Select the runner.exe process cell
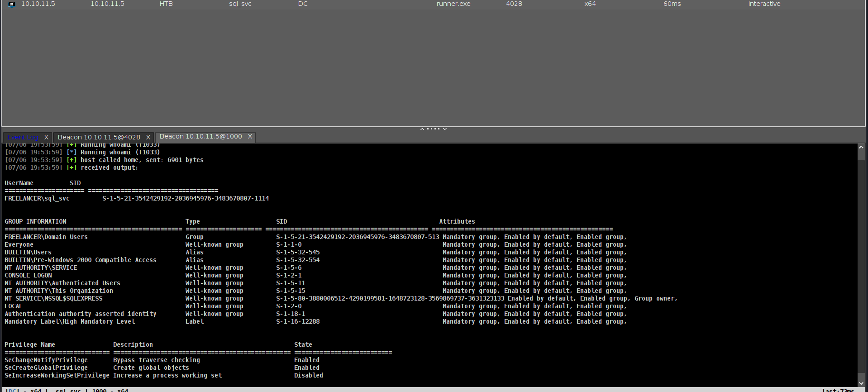 point(453,4)
